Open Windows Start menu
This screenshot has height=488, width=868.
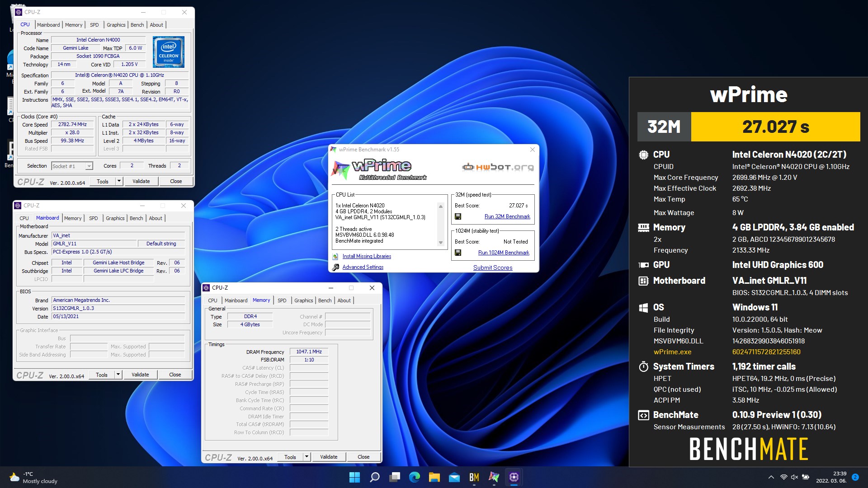coord(355,477)
